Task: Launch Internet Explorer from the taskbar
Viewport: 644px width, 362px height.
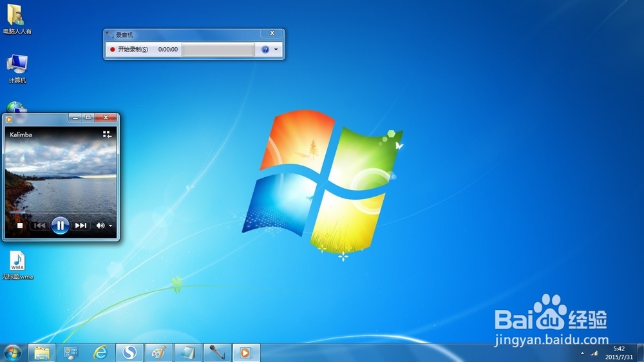Action: click(x=100, y=352)
